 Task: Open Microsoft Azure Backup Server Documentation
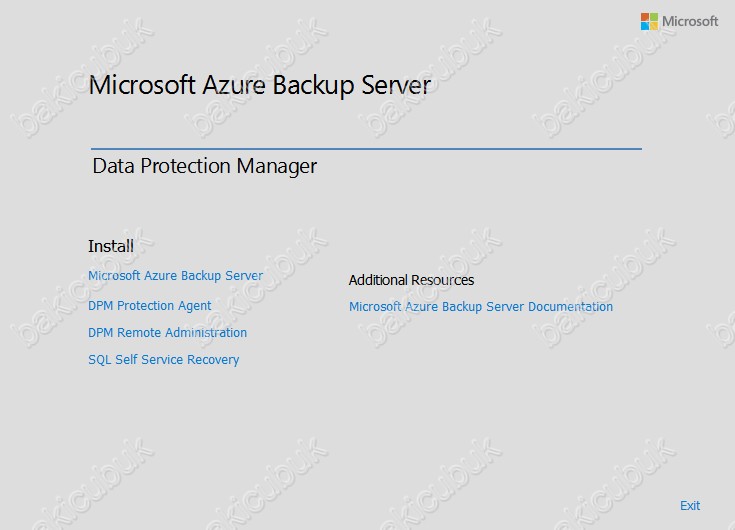[x=481, y=306]
